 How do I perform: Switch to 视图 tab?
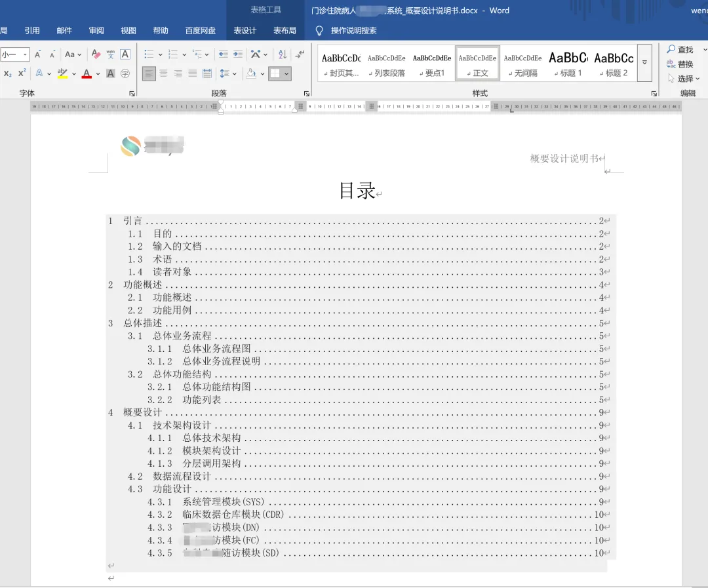(128, 30)
